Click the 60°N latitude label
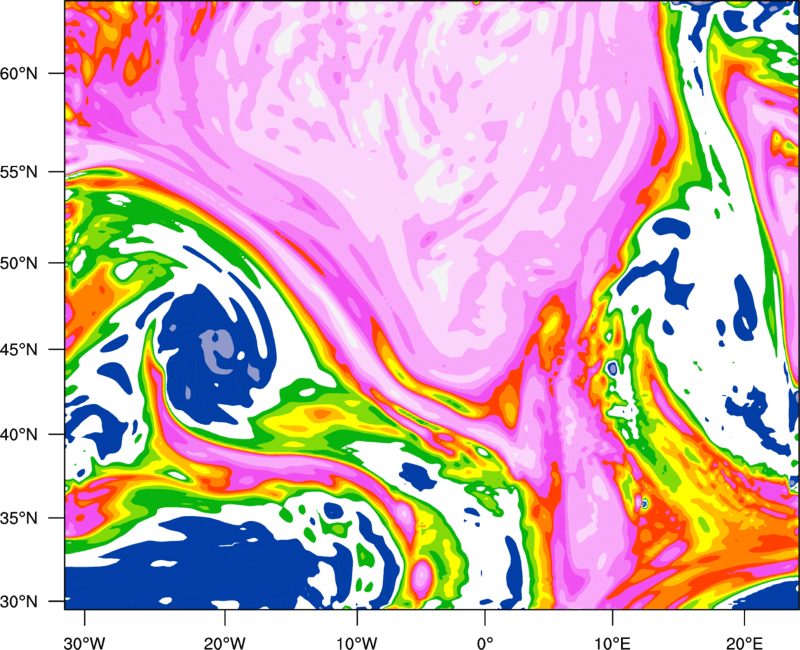The width and height of the screenshot is (800, 650). click(19, 73)
